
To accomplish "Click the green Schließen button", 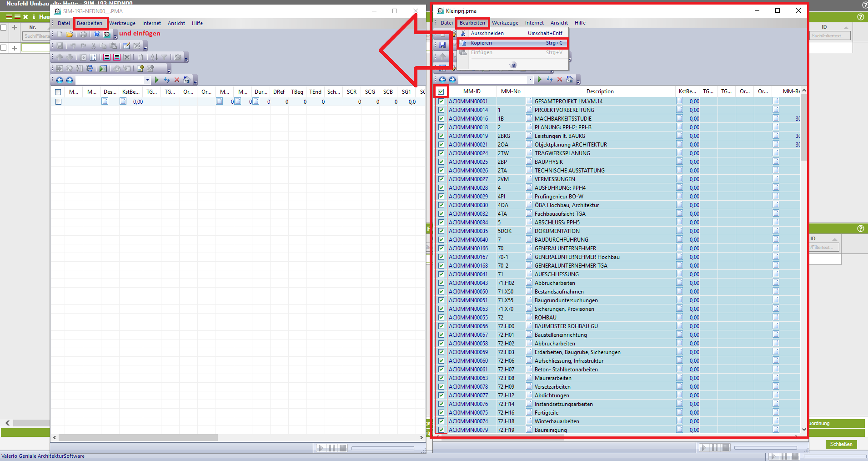I will 841,444.
